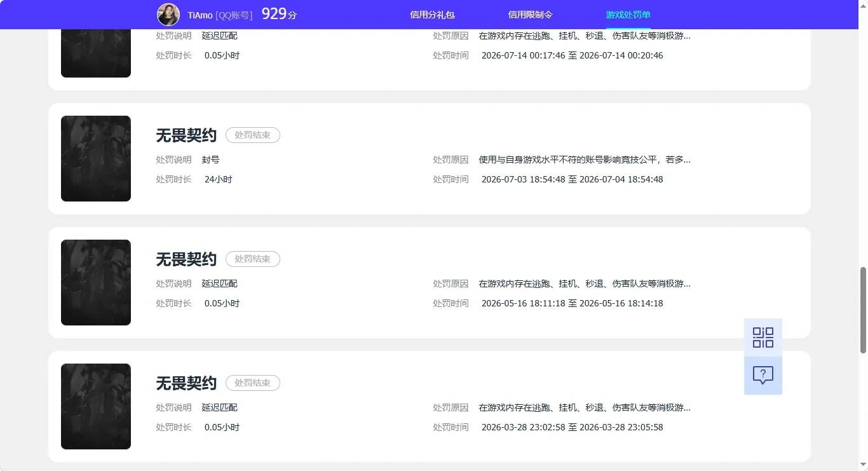
Task: Click 0.05小时 duration on 2026-05-16 card
Action: point(222,303)
